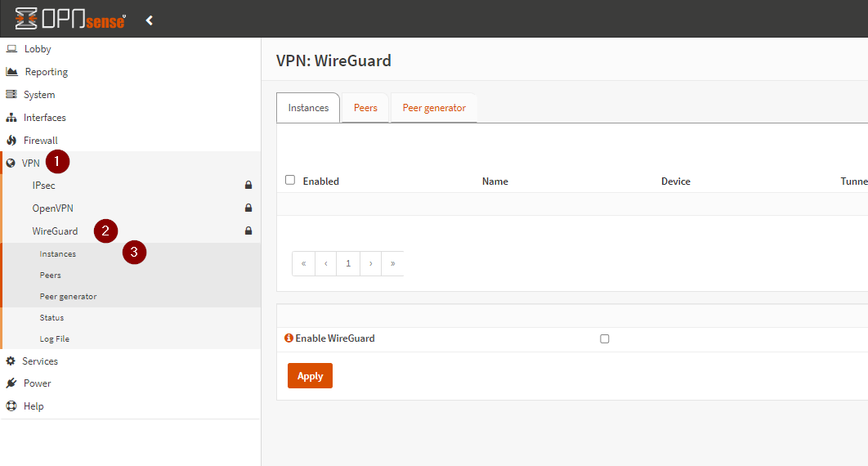
Task: Toggle the select-all Enabled header checkbox
Action: 290,181
